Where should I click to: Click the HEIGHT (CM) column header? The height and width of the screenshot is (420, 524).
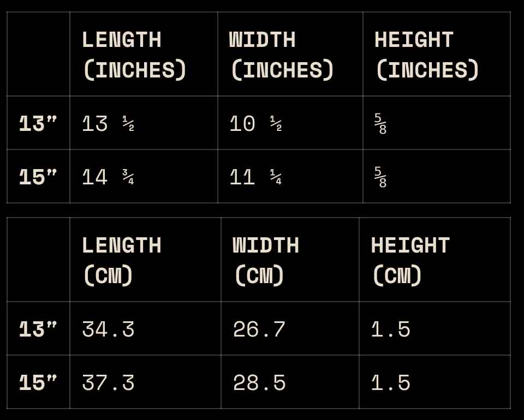410,261
